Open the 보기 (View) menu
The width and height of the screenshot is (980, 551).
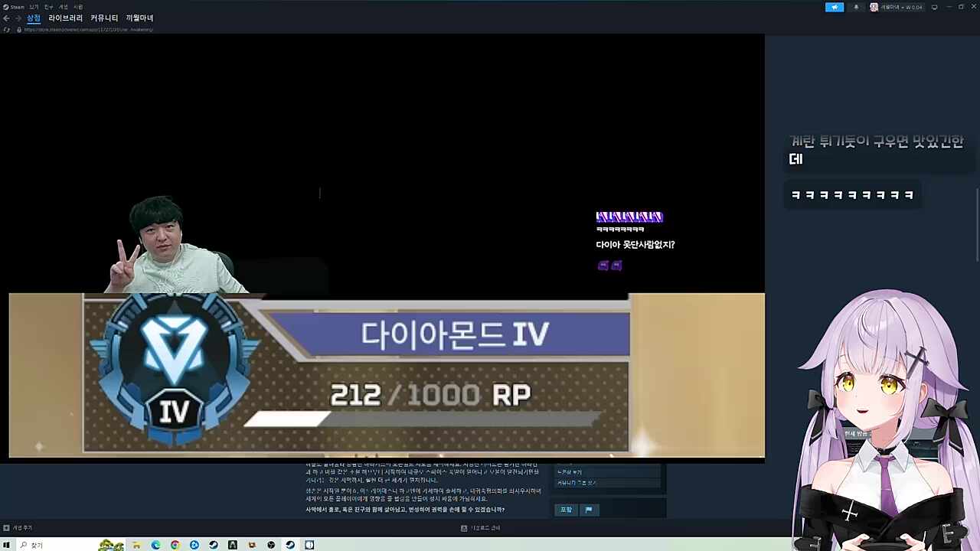pyautogui.click(x=34, y=7)
